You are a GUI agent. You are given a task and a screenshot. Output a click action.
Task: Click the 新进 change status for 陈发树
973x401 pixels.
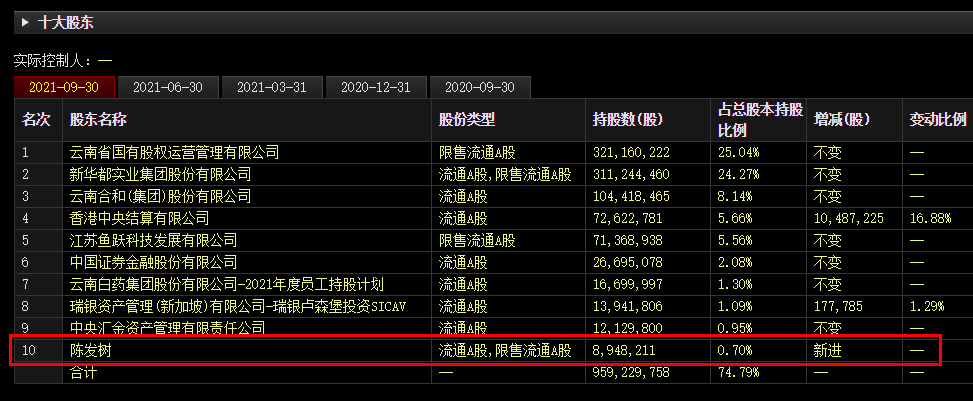[827, 351]
